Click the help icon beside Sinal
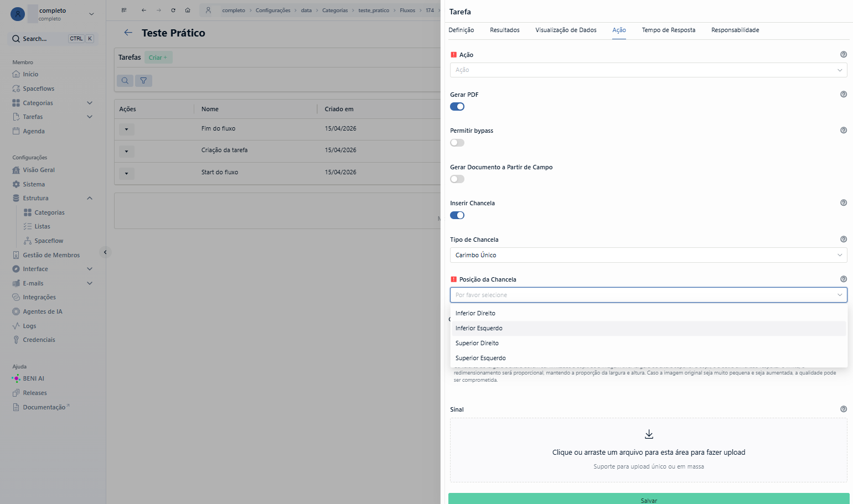The width and height of the screenshot is (853, 504). (844, 409)
